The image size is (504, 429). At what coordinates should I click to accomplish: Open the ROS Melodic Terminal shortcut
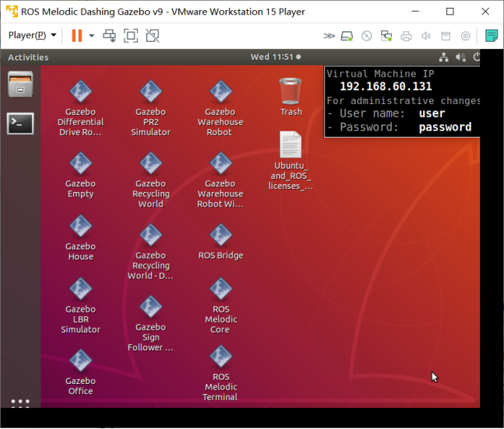221,373
